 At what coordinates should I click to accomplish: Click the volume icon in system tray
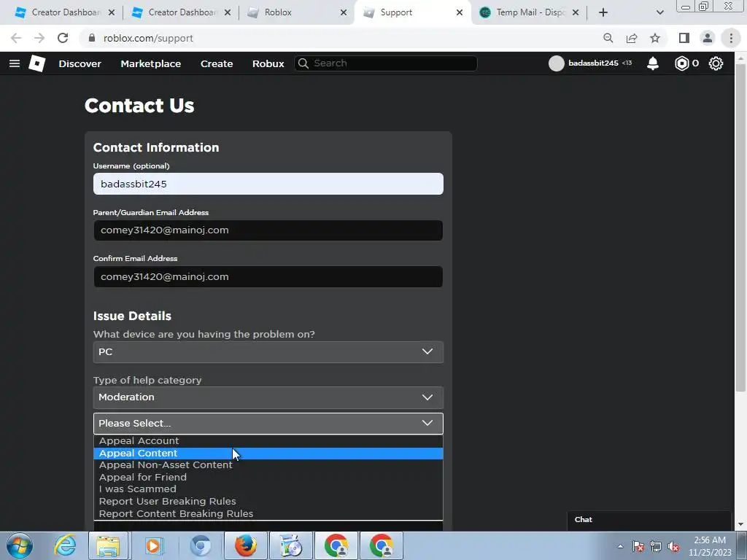click(x=673, y=546)
